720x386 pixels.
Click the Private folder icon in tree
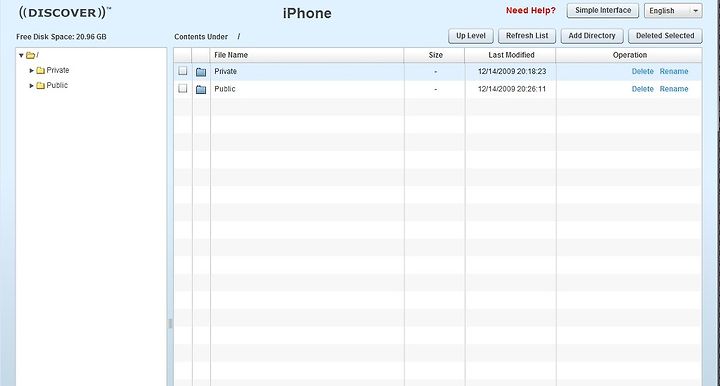40,71
